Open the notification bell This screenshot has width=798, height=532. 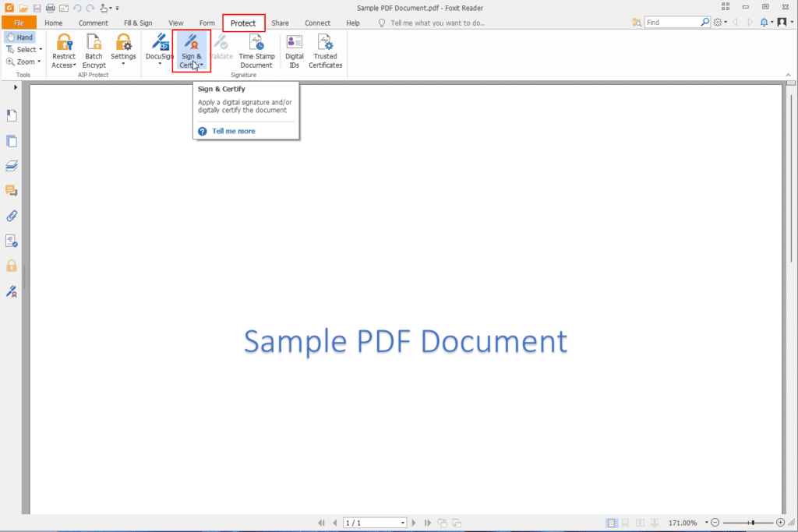(764, 23)
